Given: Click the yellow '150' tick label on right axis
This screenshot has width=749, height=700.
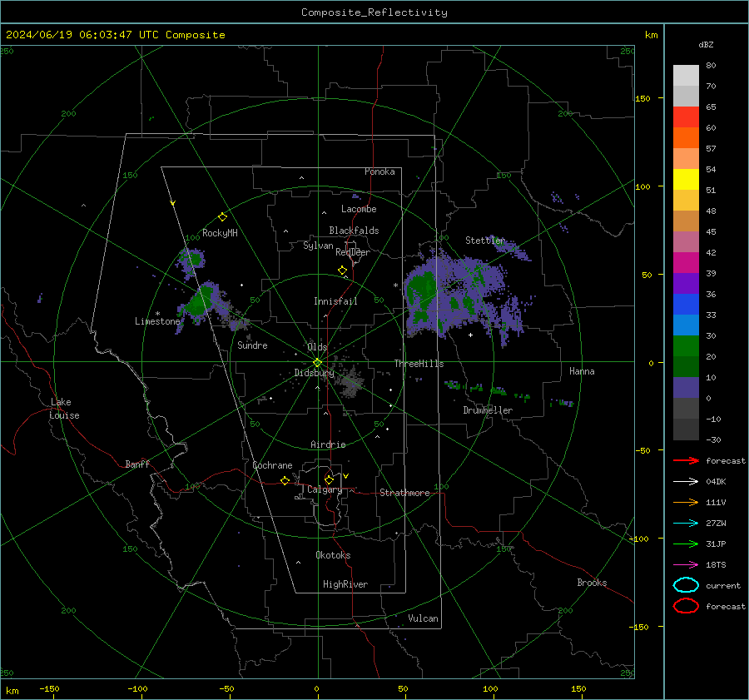Looking at the screenshot, I should tap(642, 98).
